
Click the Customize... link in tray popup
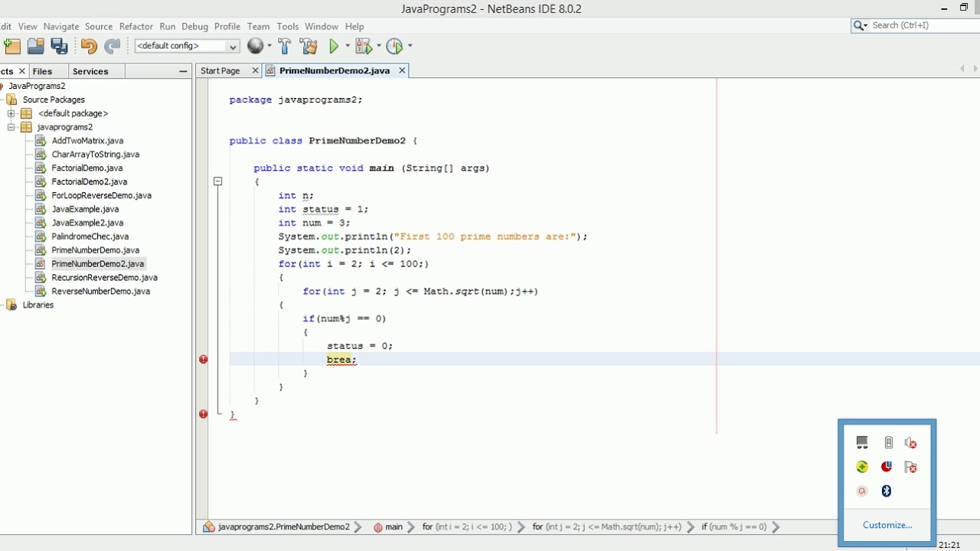[x=887, y=525]
